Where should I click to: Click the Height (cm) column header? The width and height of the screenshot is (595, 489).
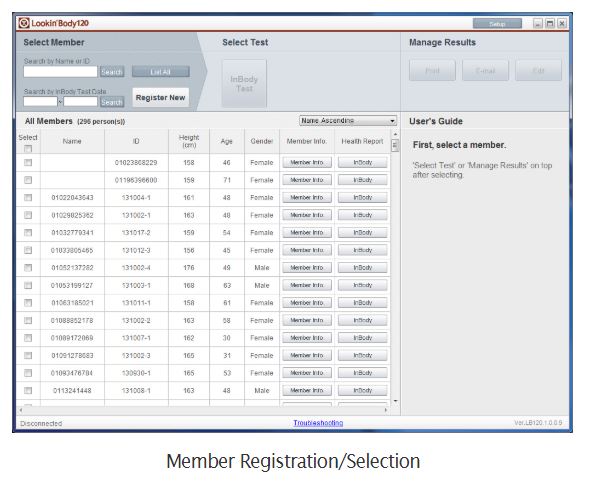pos(189,141)
